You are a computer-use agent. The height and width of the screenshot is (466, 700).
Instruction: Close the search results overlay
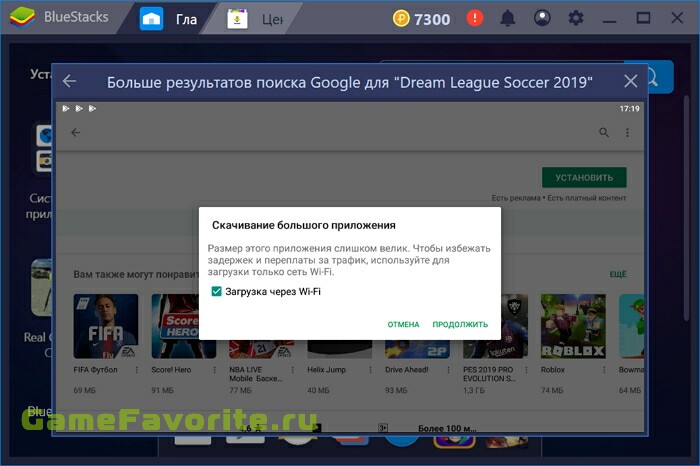(x=630, y=81)
